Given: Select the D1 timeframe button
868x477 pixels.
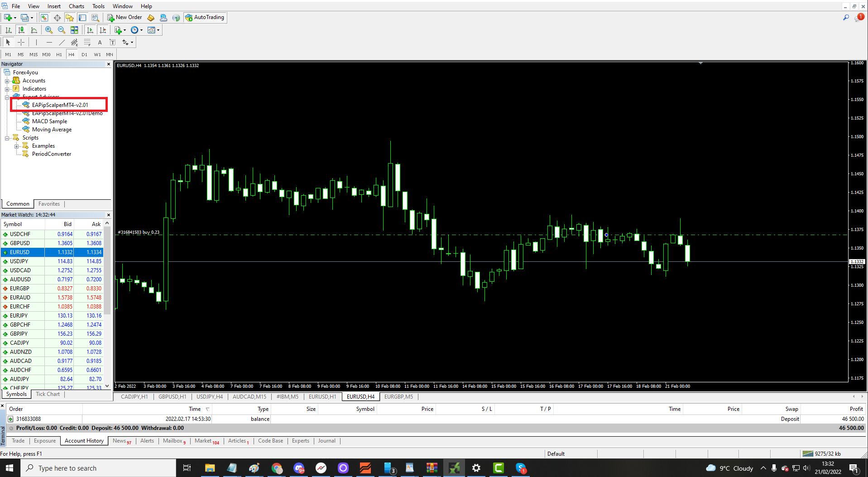Looking at the screenshot, I should coord(84,54).
